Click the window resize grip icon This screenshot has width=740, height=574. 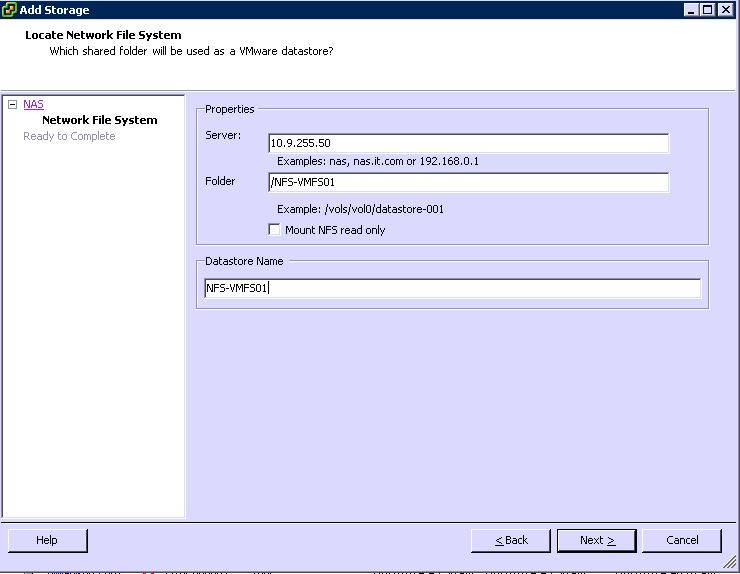click(730, 561)
